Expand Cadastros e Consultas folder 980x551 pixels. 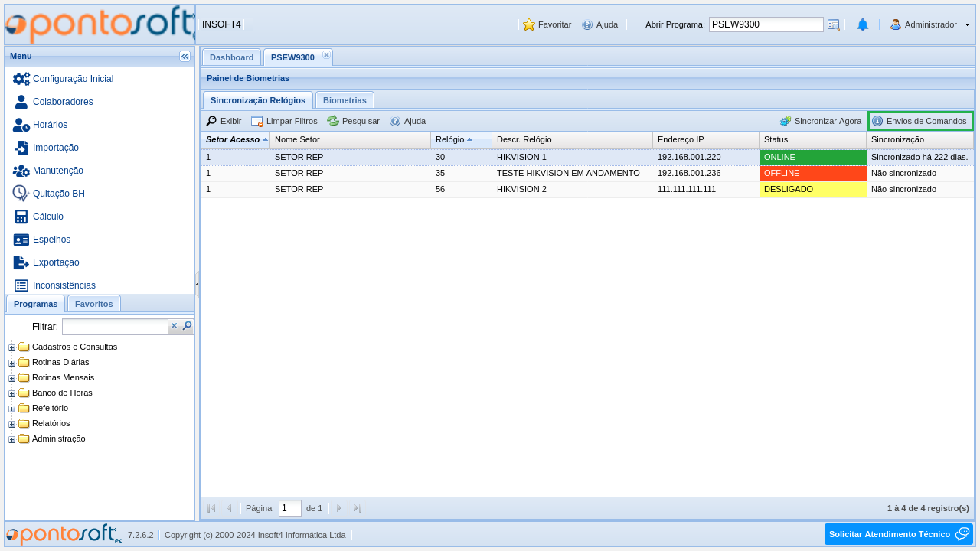11,347
